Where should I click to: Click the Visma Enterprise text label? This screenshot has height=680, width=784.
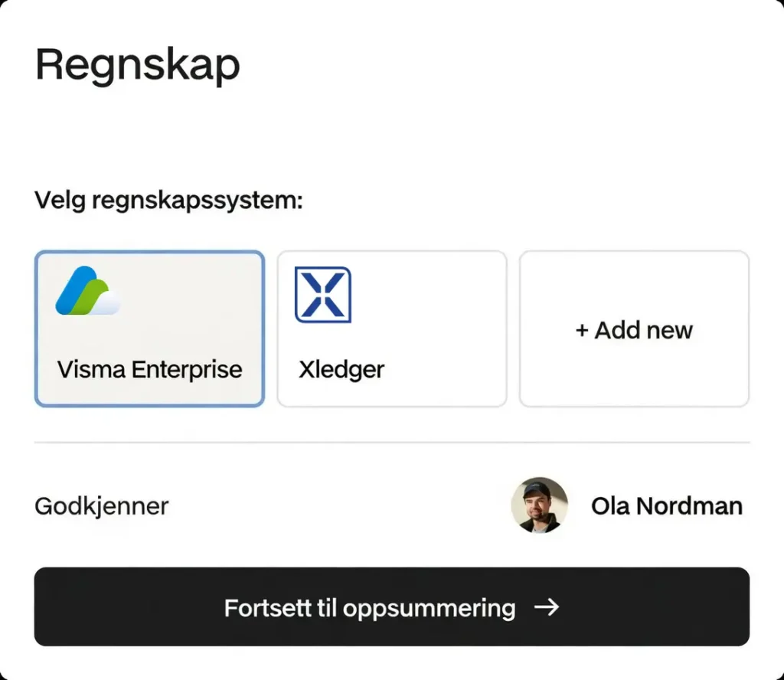(149, 369)
